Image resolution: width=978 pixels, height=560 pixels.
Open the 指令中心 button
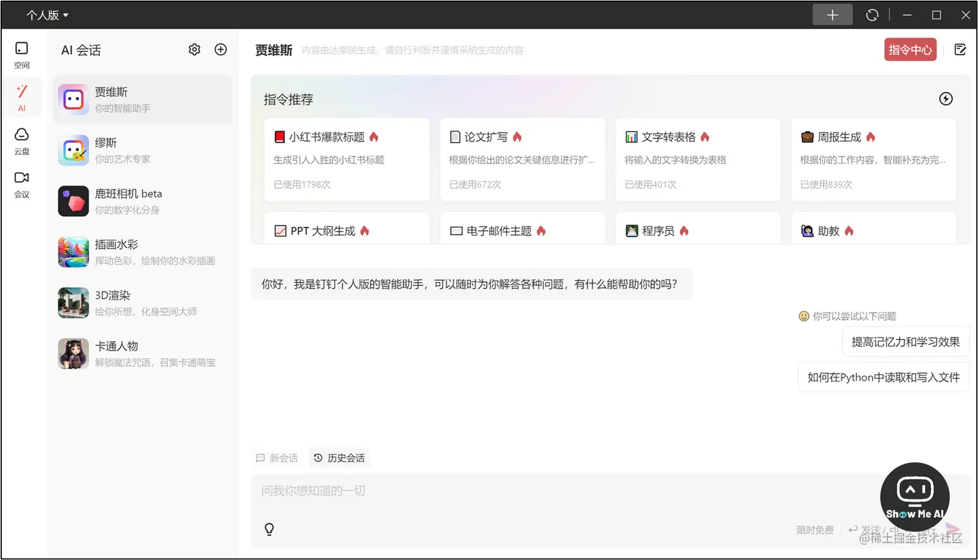click(x=910, y=50)
